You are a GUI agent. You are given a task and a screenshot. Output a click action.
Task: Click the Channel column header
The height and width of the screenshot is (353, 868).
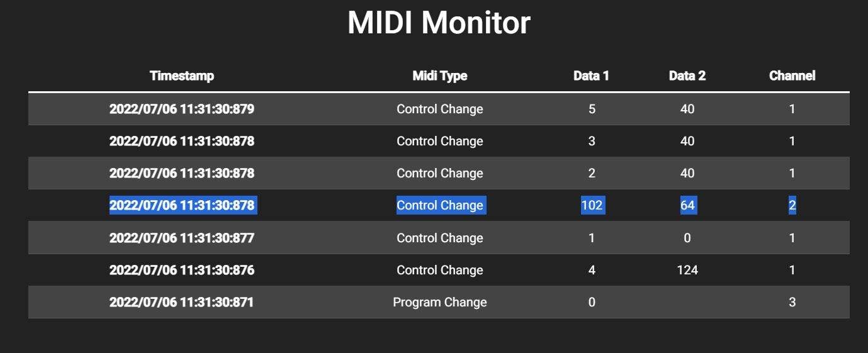(792, 76)
